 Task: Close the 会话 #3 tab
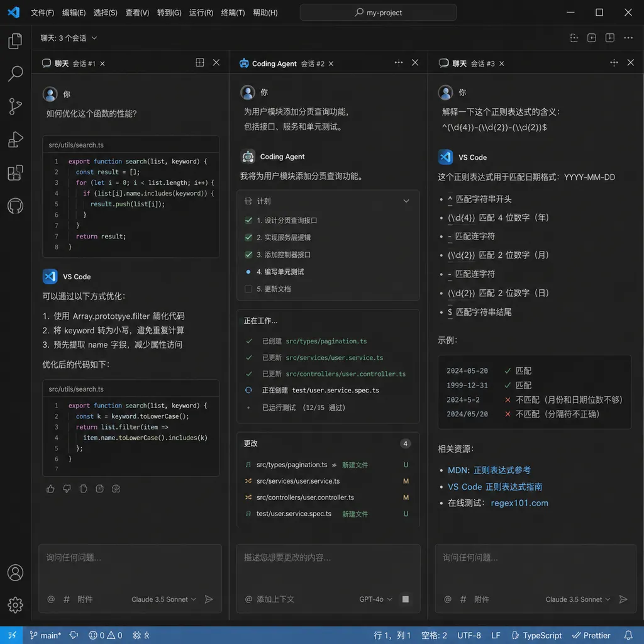[x=501, y=64]
